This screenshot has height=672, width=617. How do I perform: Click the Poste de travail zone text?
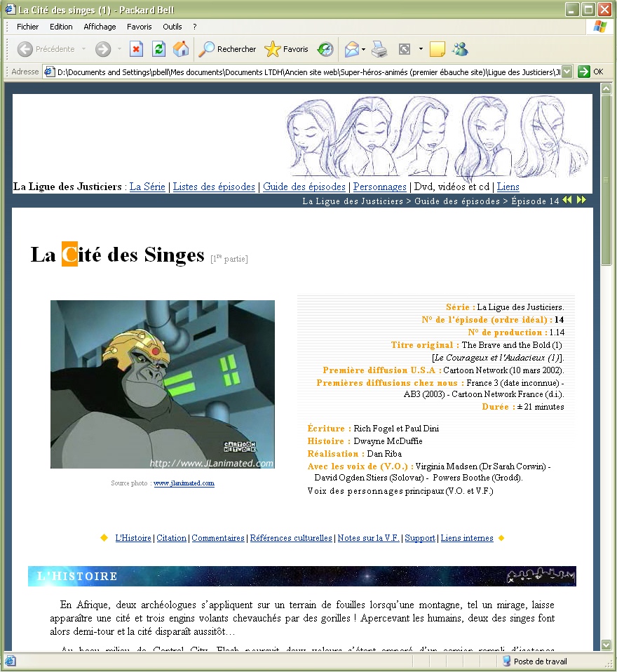(541, 661)
